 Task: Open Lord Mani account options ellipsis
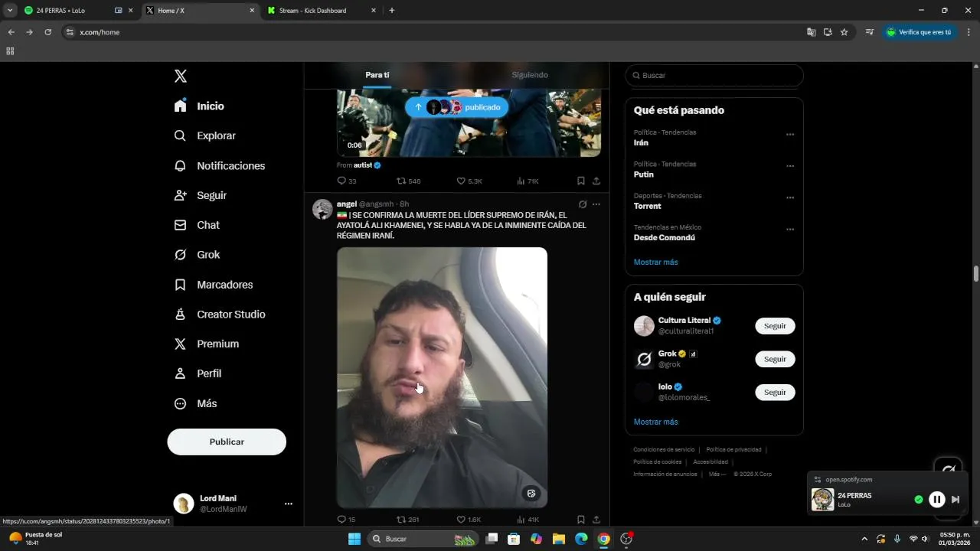point(289,504)
